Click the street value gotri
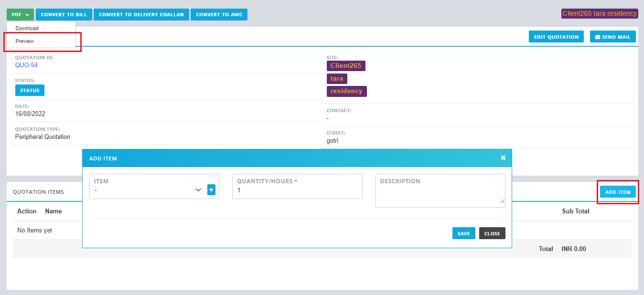The height and width of the screenshot is (295, 644). point(333,141)
